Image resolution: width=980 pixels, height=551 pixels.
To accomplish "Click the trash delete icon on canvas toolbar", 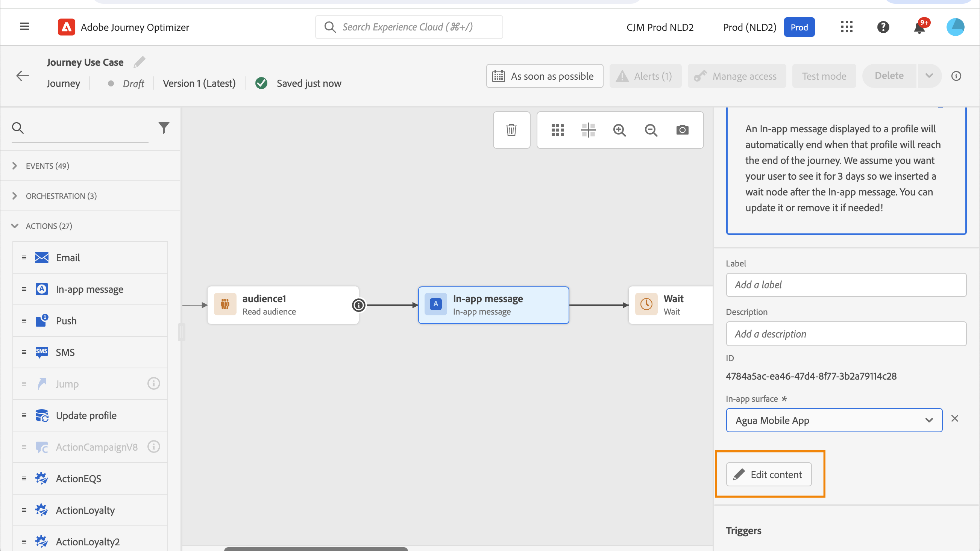I will [511, 130].
